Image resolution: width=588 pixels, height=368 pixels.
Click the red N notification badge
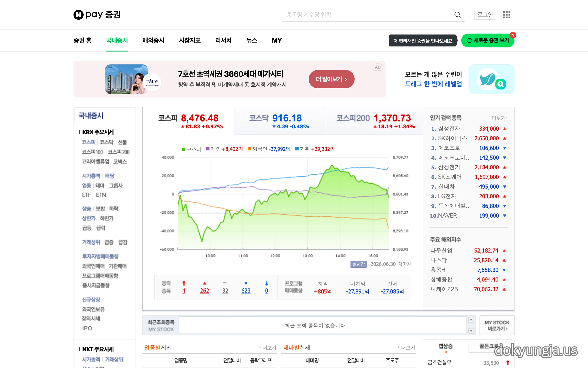[x=513, y=35]
